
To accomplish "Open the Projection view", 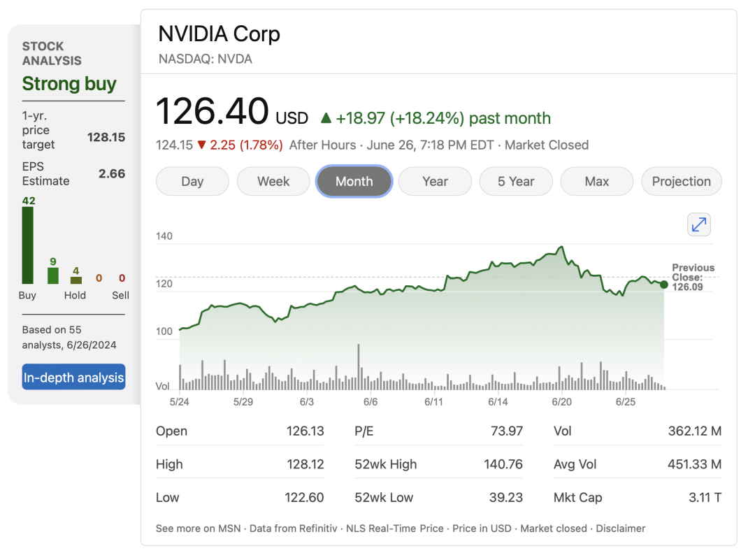I will [681, 181].
